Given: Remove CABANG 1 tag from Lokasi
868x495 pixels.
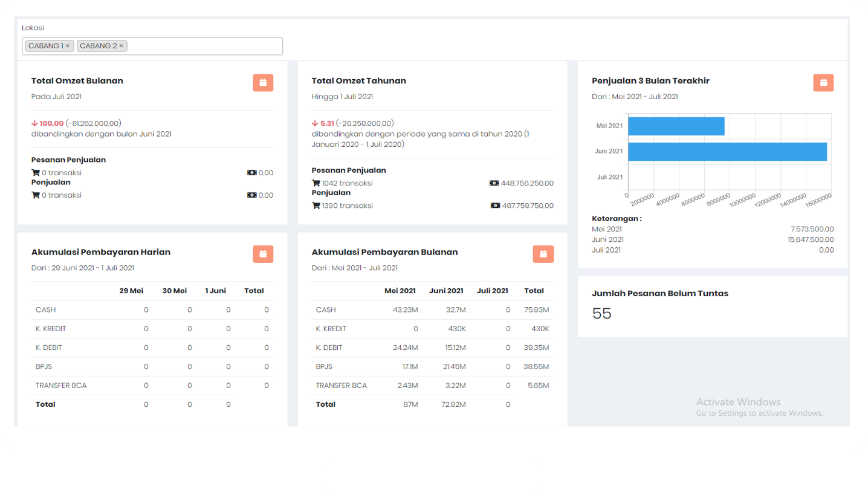Looking at the screenshot, I should coord(68,46).
